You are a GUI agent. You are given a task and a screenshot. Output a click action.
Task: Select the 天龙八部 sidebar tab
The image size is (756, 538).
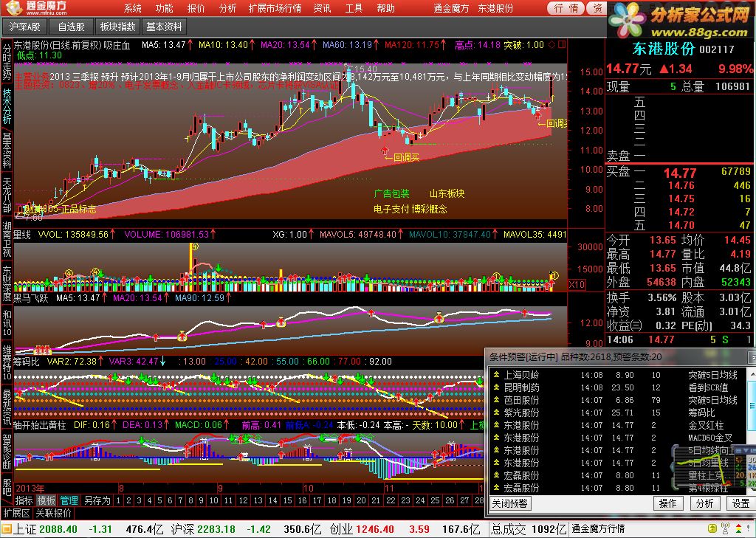click(x=7, y=195)
